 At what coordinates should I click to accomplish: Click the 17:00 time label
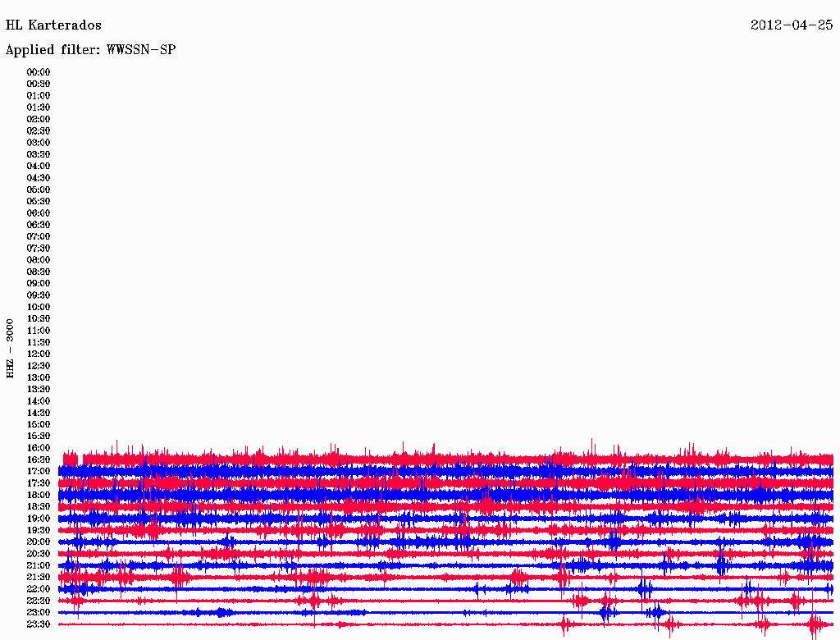pyautogui.click(x=38, y=472)
